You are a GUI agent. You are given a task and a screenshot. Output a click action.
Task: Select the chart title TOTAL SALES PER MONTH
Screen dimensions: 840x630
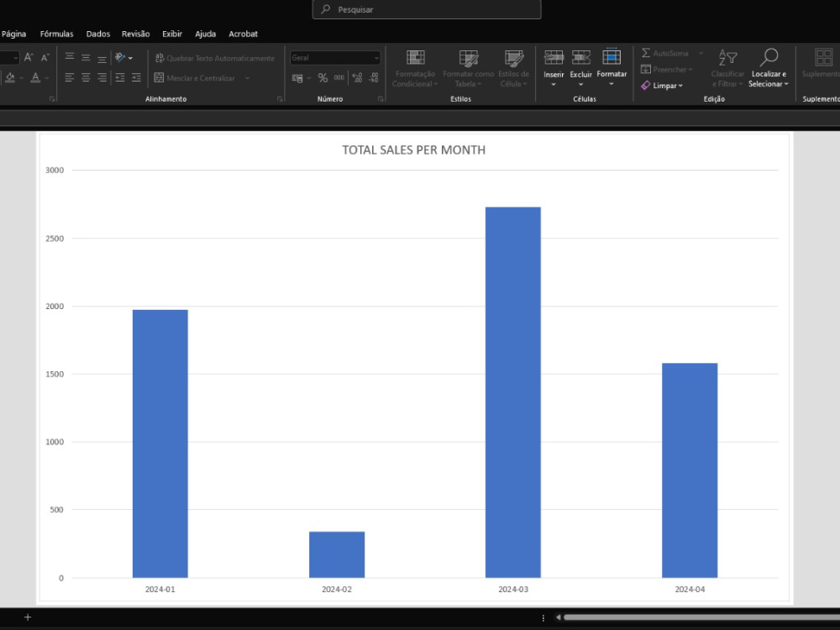point(413,150)
